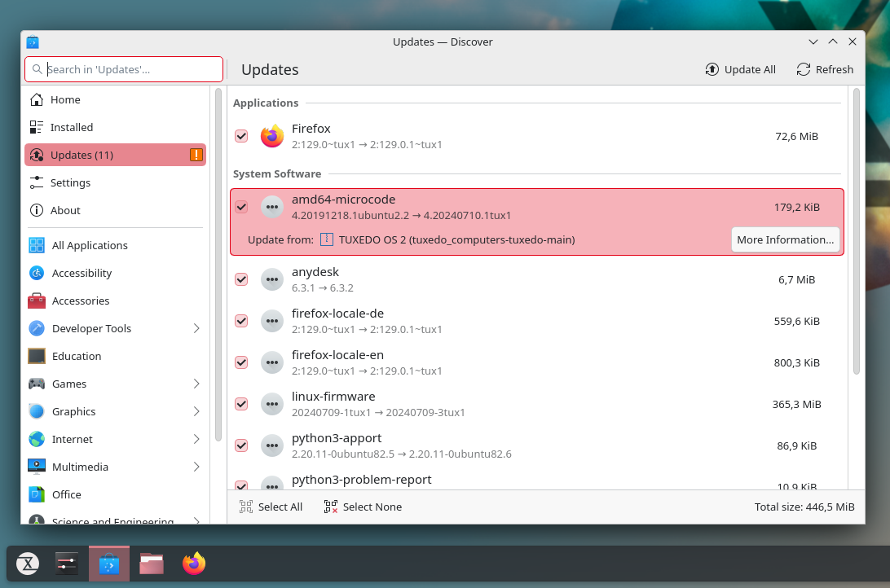The image size is (890, 588).
Task: Browse All Applications category
Action: click(115, 245)
